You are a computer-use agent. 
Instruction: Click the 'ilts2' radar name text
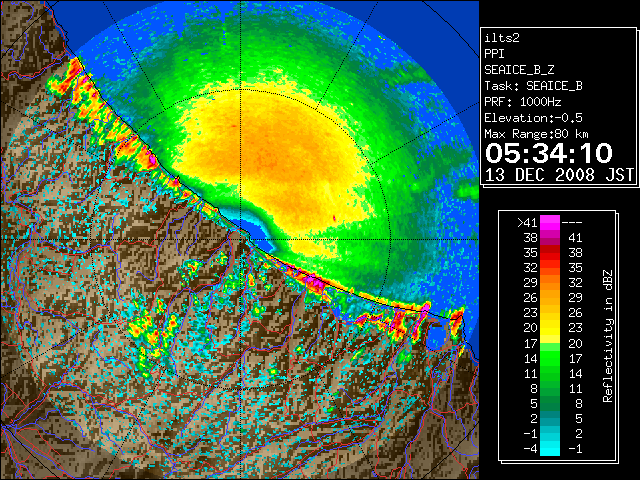coord(502,38)
